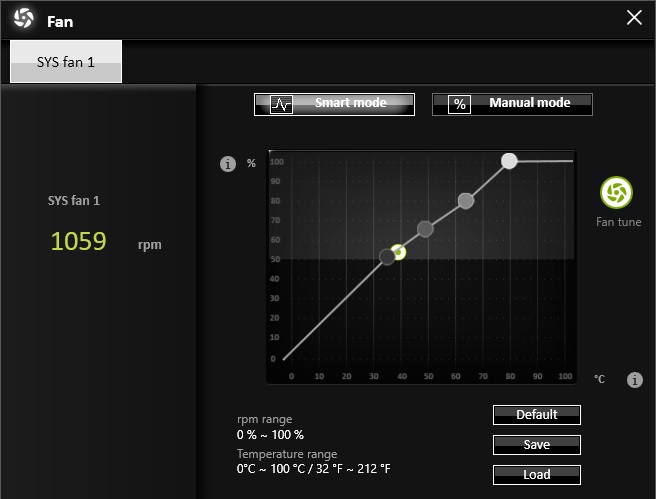Select the curve point near 65% speed
This screenshot has width=657, height=499.
[x=425, y=229]
